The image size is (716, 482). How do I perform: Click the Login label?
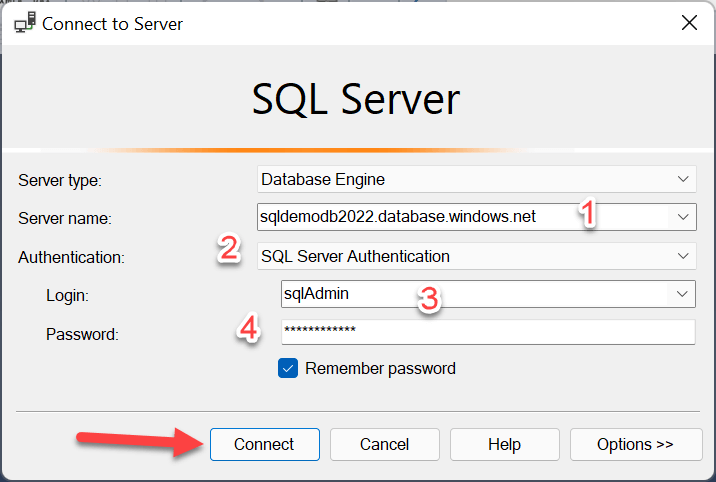67,296
